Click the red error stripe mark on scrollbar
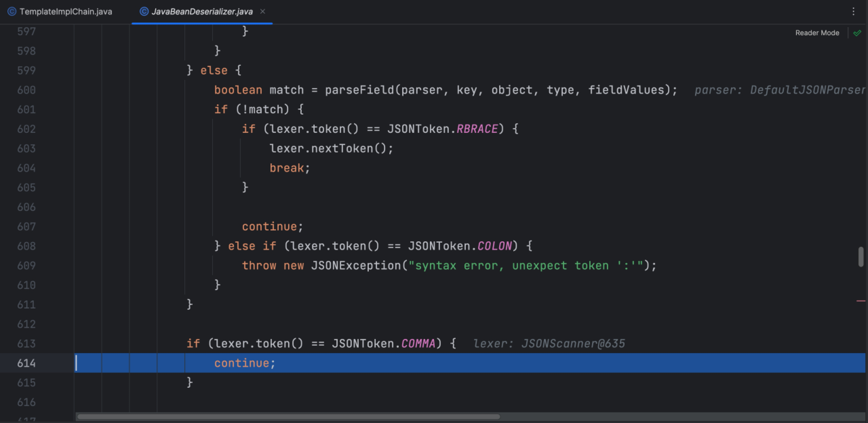 (x=861, y=301)
